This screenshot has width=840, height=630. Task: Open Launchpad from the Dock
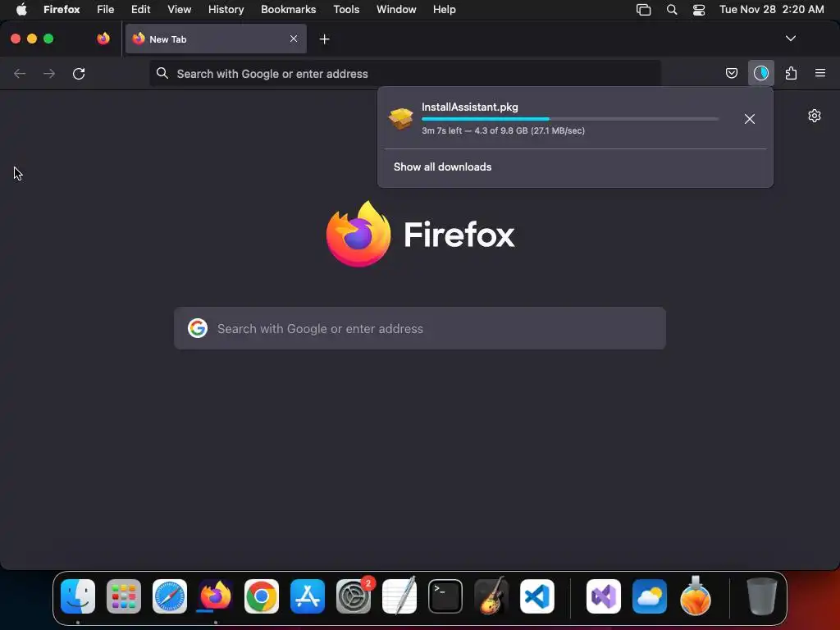pos(124,596)
